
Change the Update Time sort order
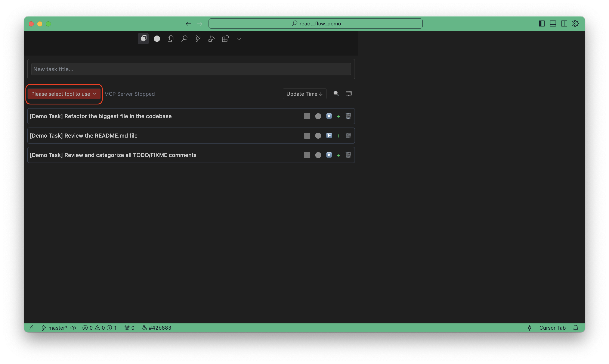[304, 94]
